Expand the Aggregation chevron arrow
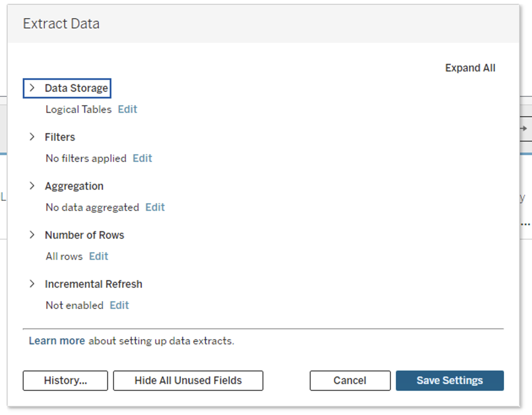The image size is (532, 415). pos(32,186)
